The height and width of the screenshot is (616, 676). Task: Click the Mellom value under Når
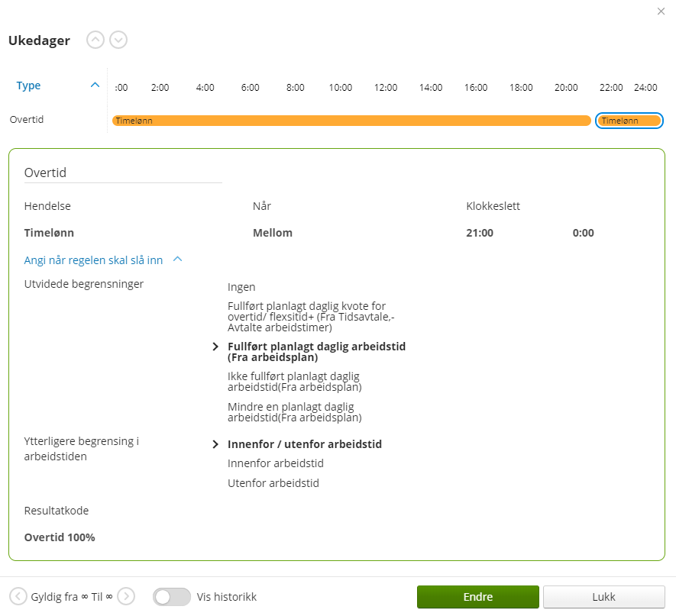(x=273, y=233)
